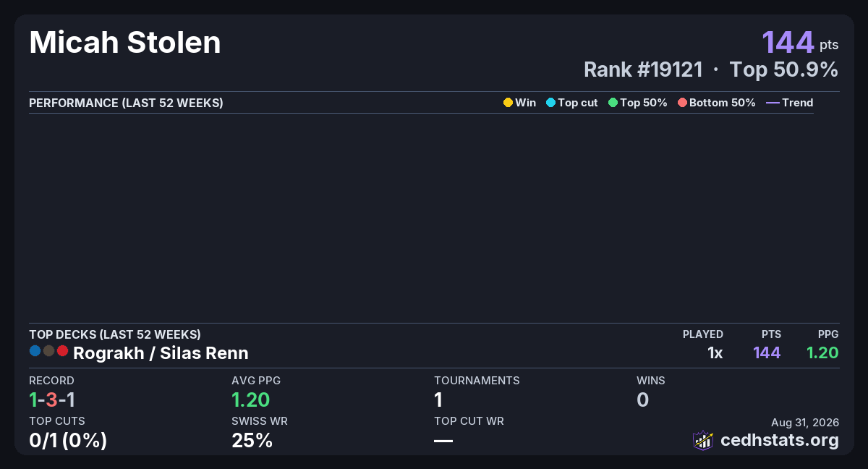
Task: Click the dark colorless mana dot
Action: [x=48, y=351]
